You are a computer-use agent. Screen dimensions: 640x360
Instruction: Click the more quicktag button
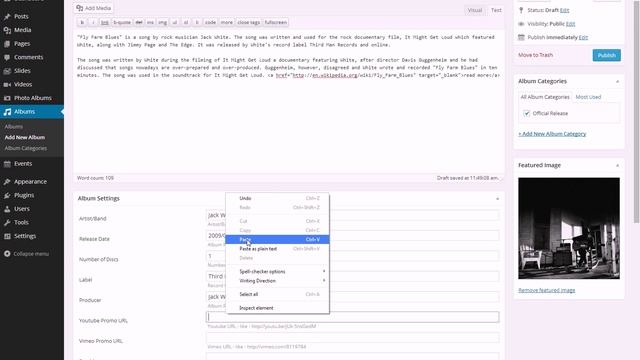[227, 22]
